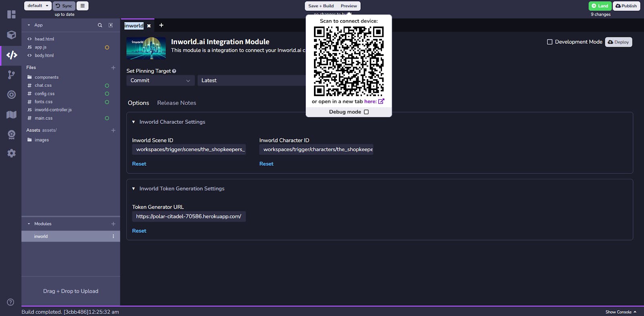Screen dimensions: 644x316
Task: Open a new editor tab with the plus icon
Action: pyautogui.click(x=161, y=25)
